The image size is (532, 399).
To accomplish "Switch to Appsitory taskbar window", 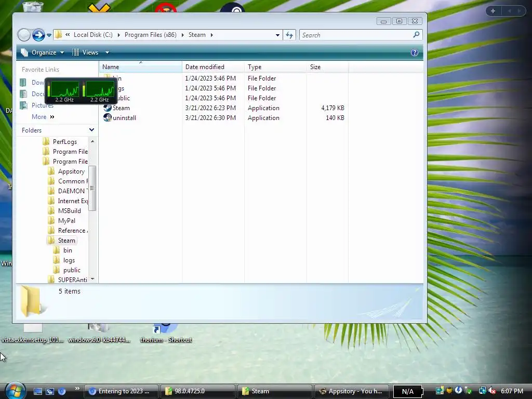I will [x=351, y=391].
